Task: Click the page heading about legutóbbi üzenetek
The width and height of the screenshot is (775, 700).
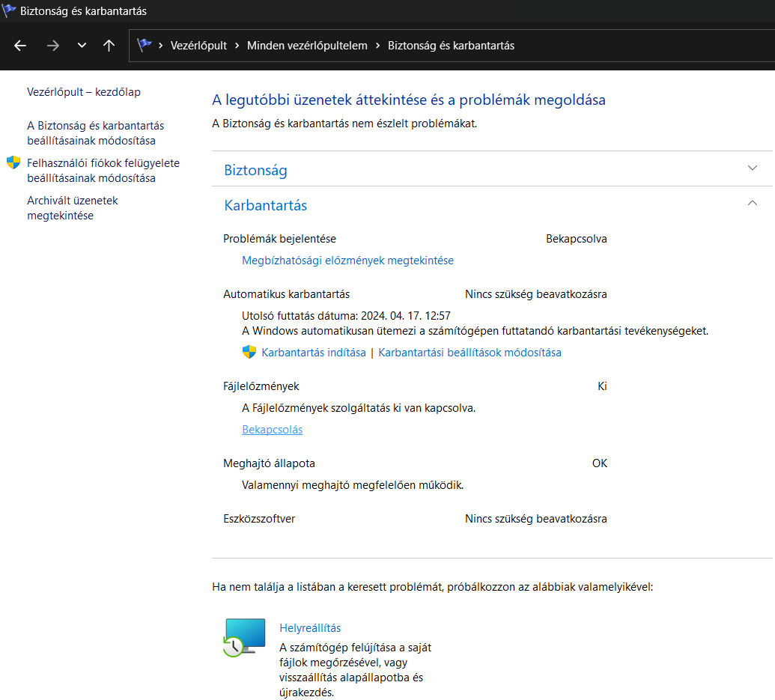Action: coord(409,100)
